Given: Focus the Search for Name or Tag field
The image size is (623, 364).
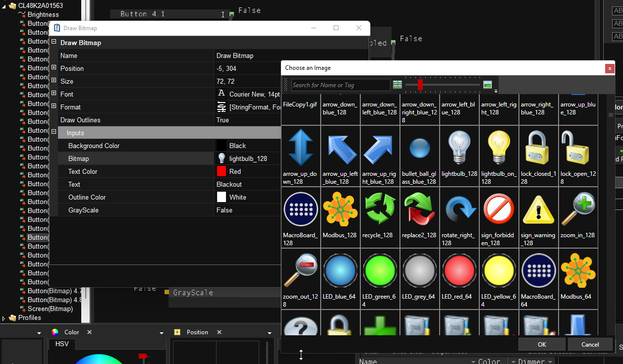Looking at the screenshot, I should click(x=340, y=85).
